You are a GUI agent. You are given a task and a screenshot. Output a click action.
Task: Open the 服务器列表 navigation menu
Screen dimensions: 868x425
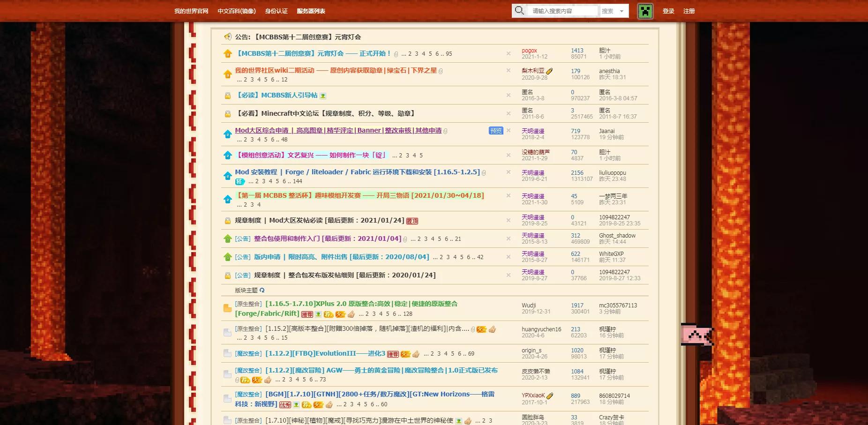[x=310, y=11]
